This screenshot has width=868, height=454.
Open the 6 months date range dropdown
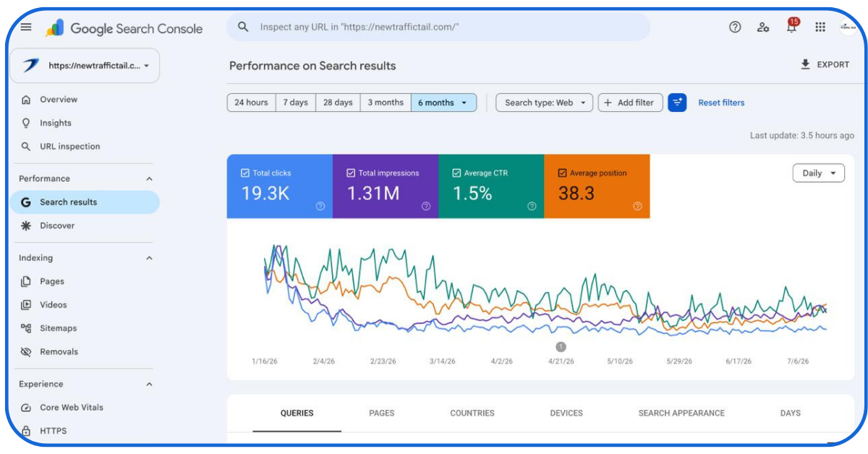(444, 103)
